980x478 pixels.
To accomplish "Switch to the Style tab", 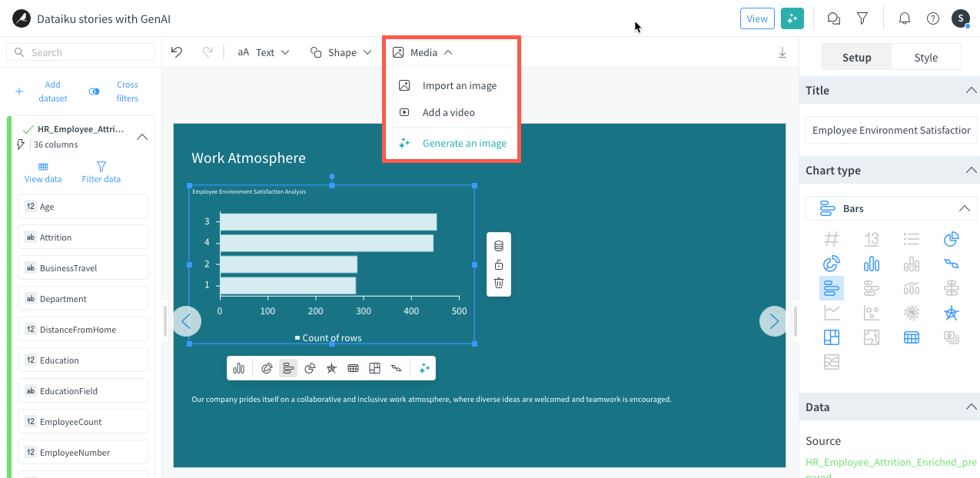I will coord(925,56).
